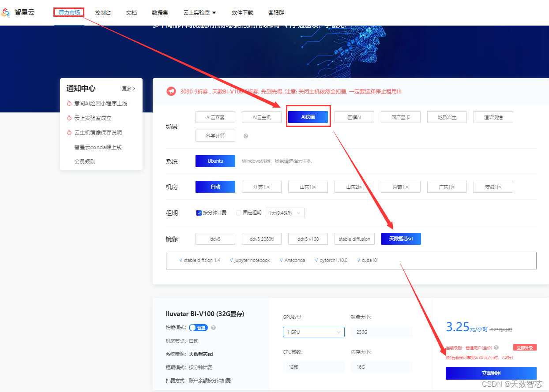The height and width of the screenshot is (392, 549).
Task: Click the 12核 CPU cores field
Action: click(x=314, y=367)
